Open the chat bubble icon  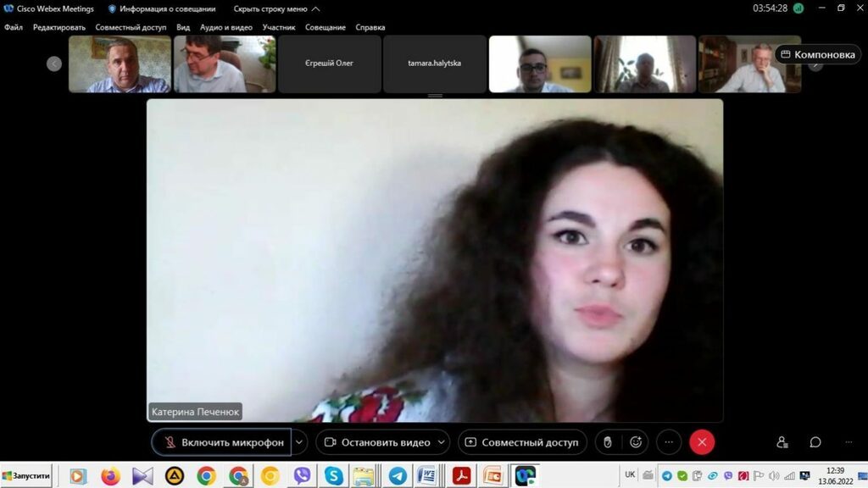click(x=815, y=442)
